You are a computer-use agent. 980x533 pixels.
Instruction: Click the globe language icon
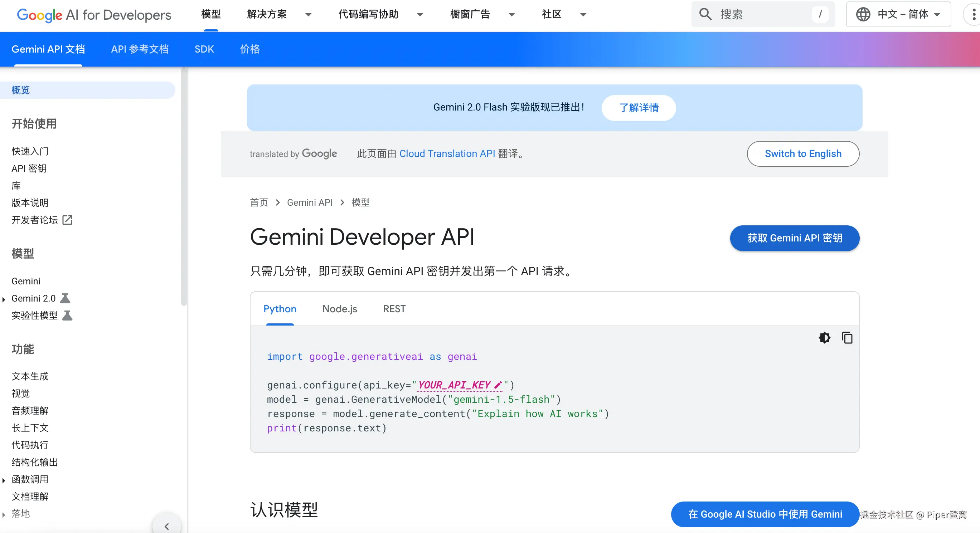[x=863, y=14]
